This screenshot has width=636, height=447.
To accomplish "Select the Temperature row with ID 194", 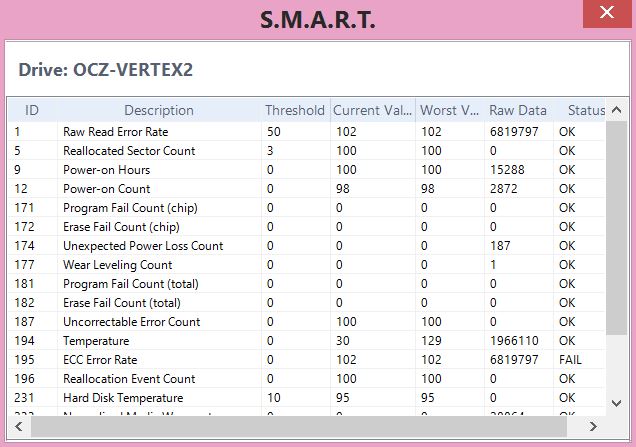I will pos(307,341).
